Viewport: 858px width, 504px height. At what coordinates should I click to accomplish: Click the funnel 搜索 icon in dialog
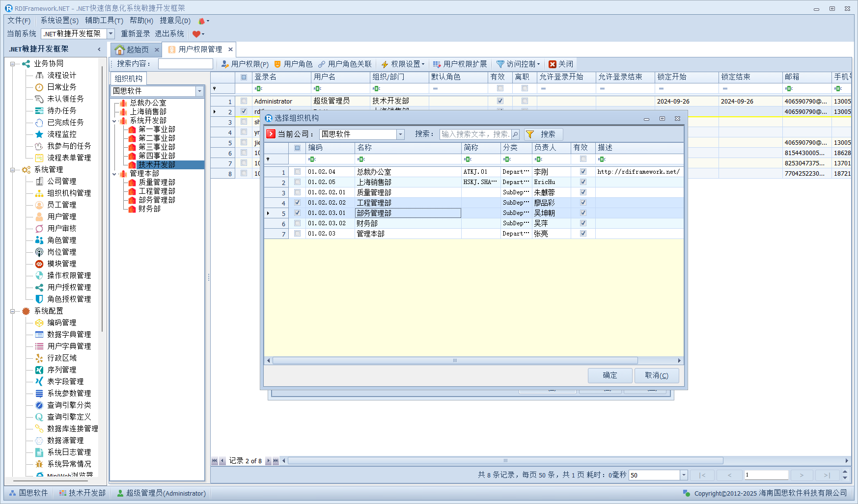[530, 134]
